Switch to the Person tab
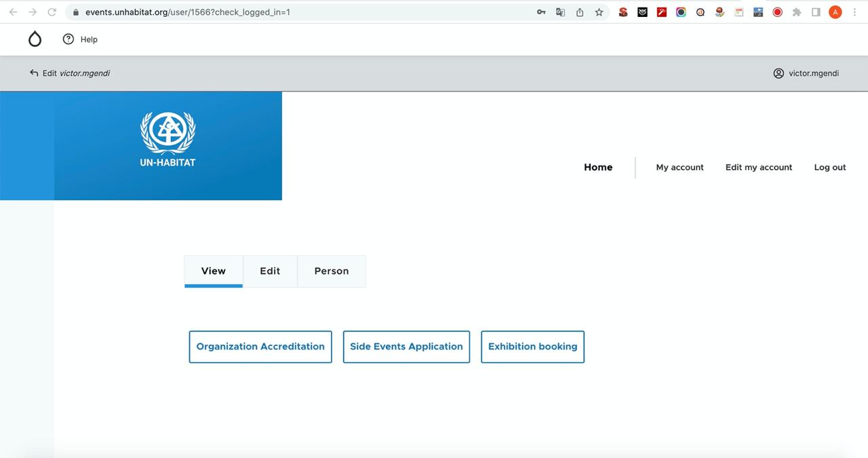This screenshot has height=458, width=868. click(x=332, y=271)
